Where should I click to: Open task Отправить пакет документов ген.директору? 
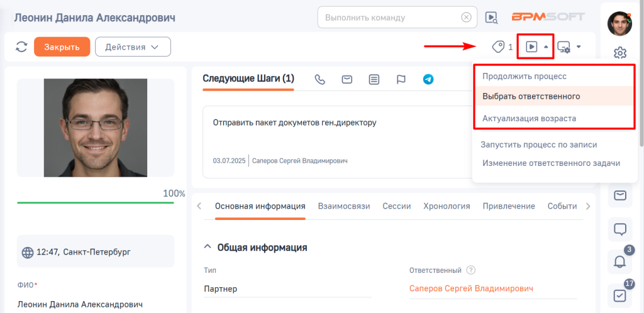click(295, 123)
